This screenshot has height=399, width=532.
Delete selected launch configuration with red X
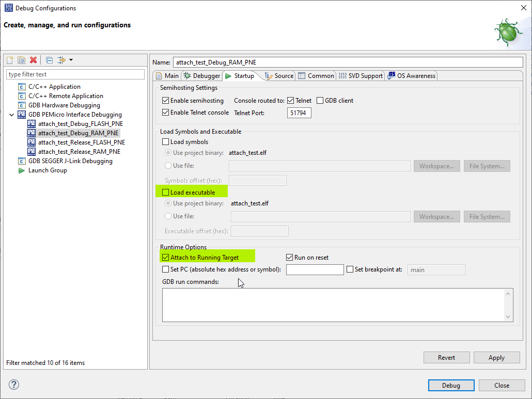34,60
